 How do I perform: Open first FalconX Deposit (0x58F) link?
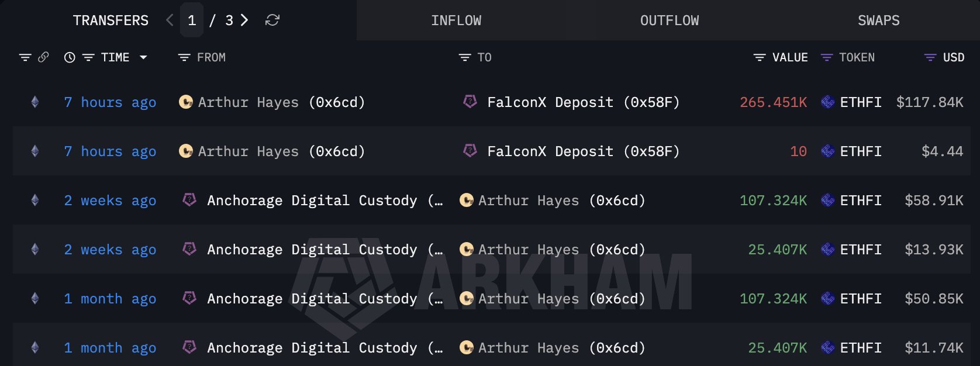[x=583, y=102]
